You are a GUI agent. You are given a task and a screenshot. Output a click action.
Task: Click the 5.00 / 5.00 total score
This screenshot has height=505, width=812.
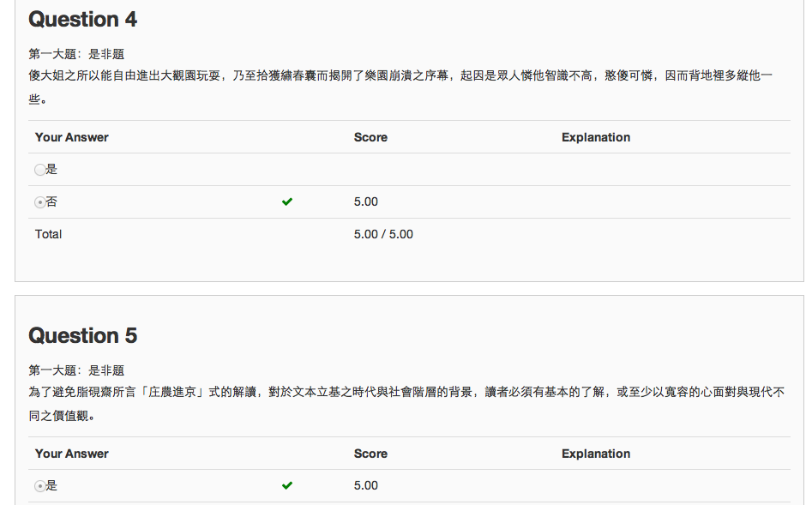coord(383,234)
